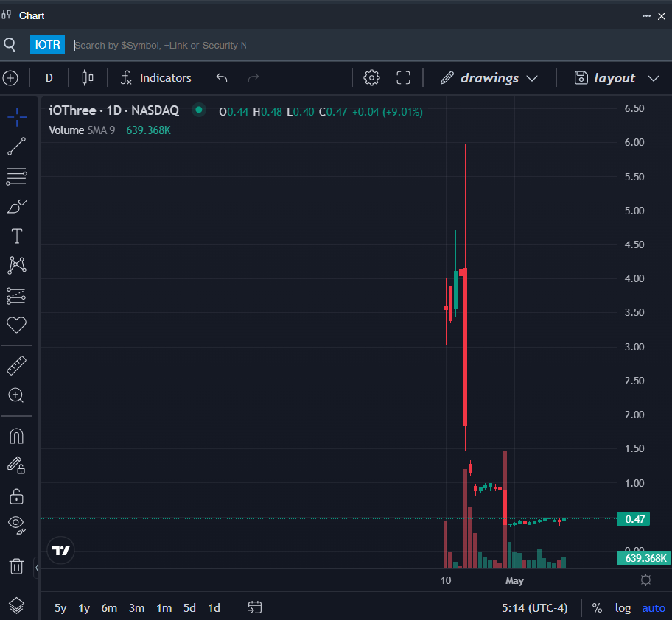
Task: Open the chart patterns tool
Action: pos(17,265)
